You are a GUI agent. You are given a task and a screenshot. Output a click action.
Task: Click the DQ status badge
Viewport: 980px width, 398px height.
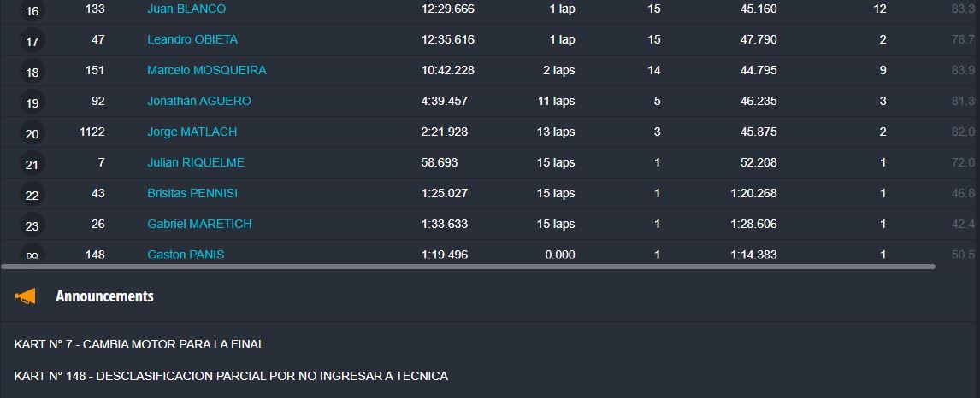pos(32,255)
